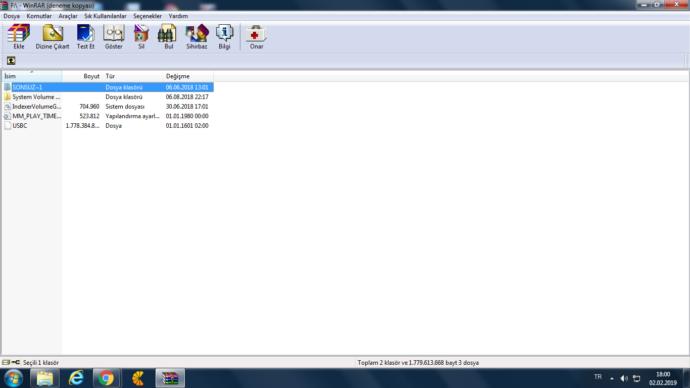Screen dimensions: 690x388
Task: Click the key icon in status bar
Action: point(15,362)
